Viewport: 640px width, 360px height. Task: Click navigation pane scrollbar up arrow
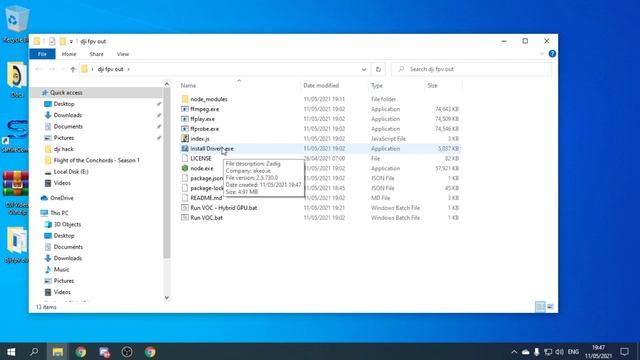167,84
